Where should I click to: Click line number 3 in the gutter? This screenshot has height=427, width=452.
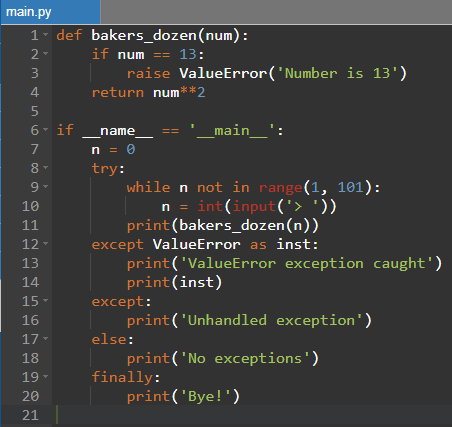coord(35,73)
